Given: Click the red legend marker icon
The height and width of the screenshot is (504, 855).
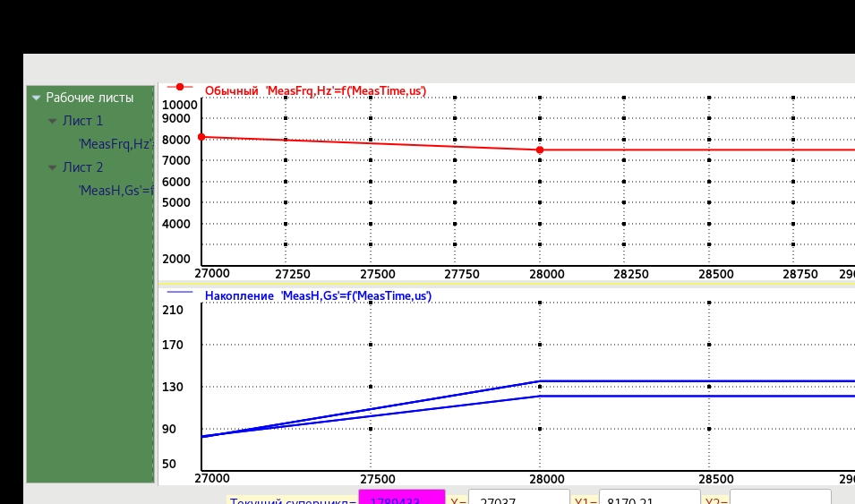Looking at the screenshot, I should 180,87.
